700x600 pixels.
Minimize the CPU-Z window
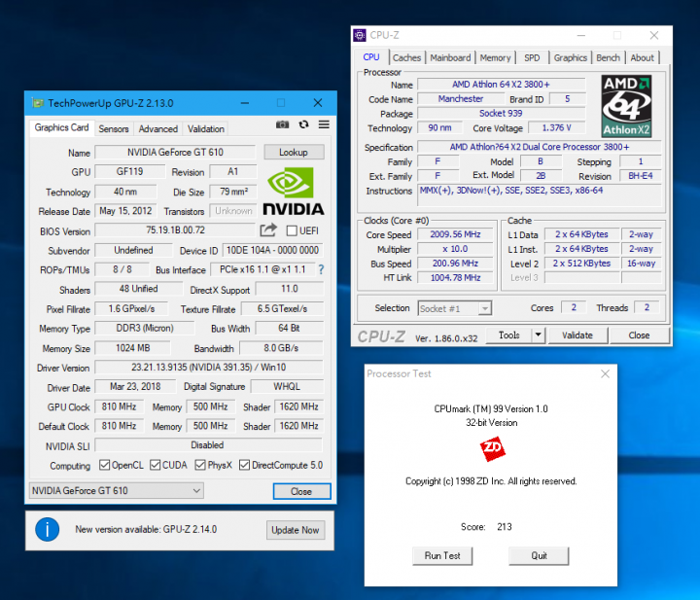click(x=580, y=35)
